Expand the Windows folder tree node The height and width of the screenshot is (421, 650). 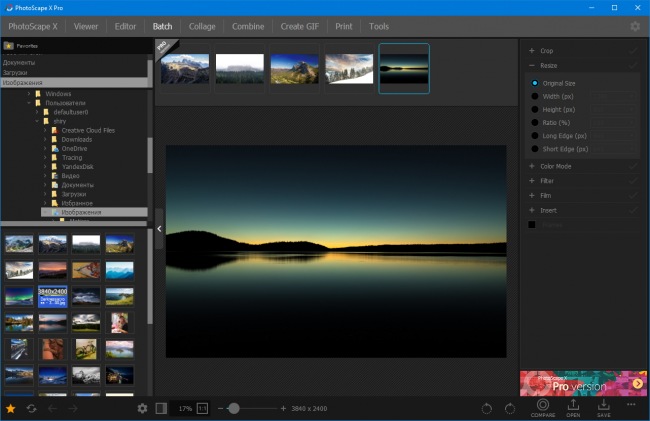[x=29, y=94]
